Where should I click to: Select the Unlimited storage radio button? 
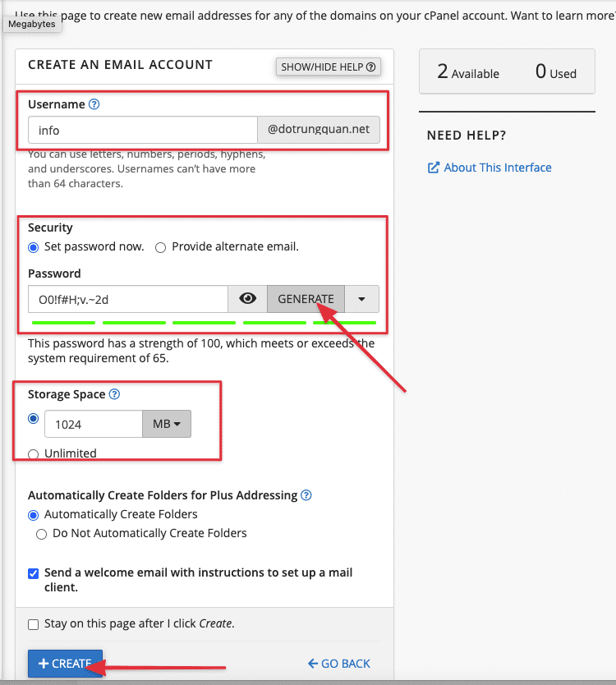coord(34,453)
